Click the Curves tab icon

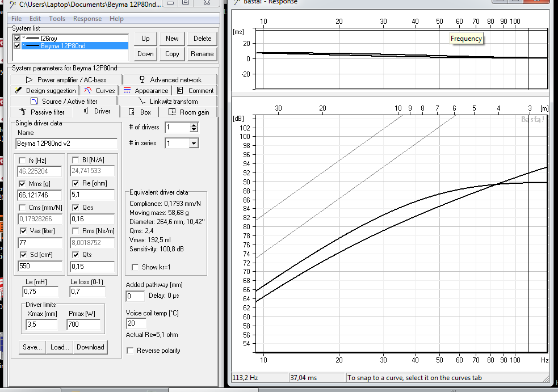click(87, 91)
